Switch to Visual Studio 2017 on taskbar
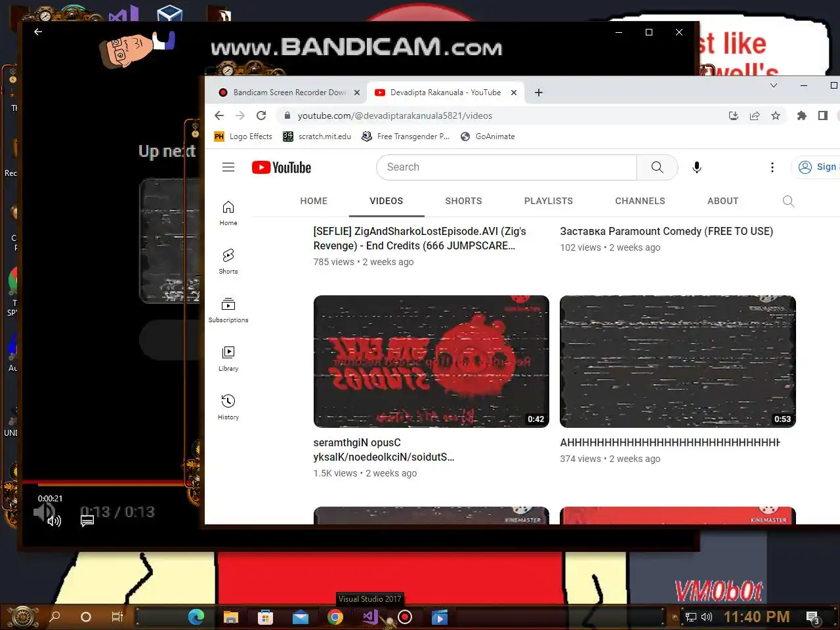 click(x=370, y=617)
